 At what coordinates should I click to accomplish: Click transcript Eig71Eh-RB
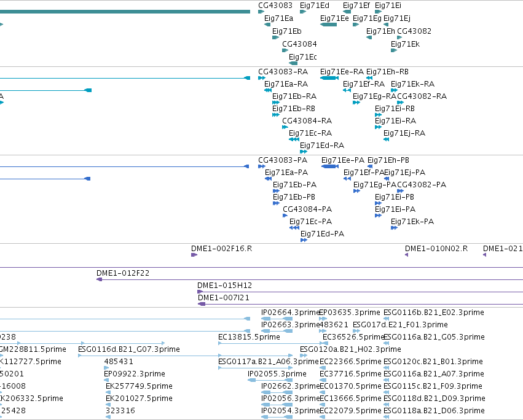pos(387,72)
